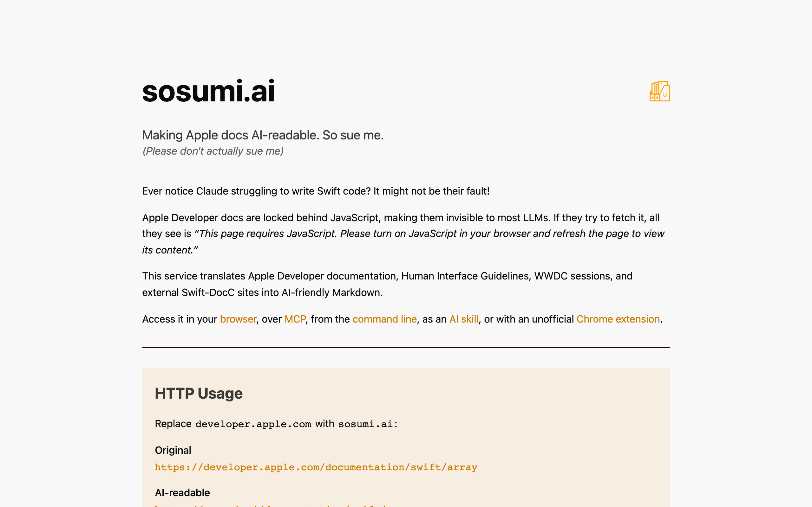Open the "AI skill" link
812x507 pixels.
(464, 319)
